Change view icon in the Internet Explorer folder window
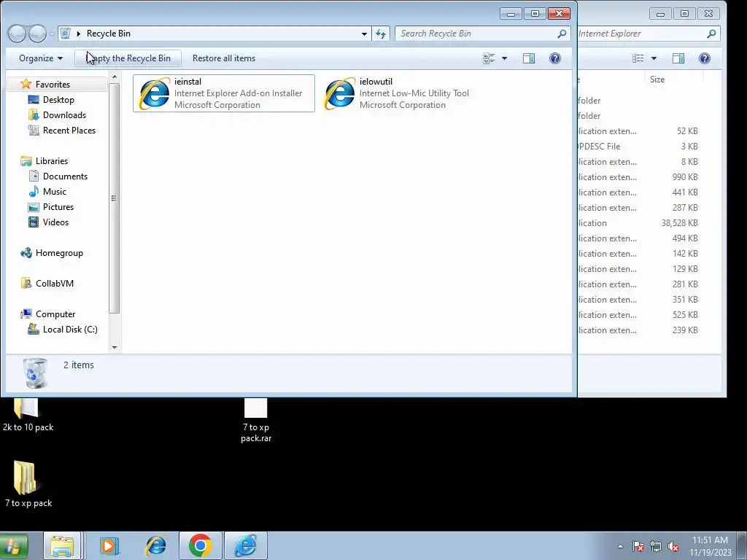This screenshot has width=747, height=560. click(x=638, y=58)
